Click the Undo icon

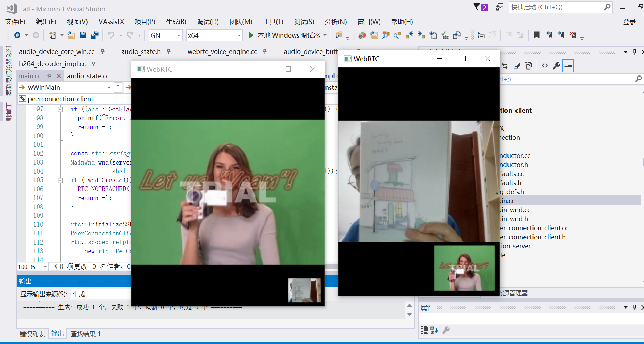coord(111,35)
